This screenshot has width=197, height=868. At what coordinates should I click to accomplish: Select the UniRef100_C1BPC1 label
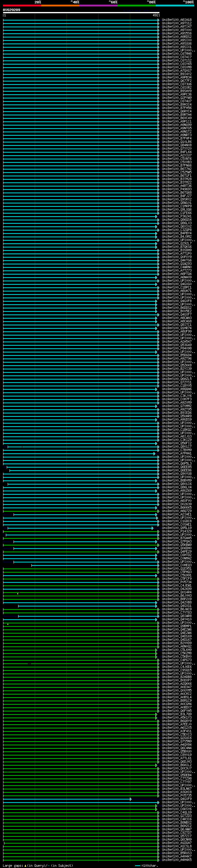tap(177, 287)
